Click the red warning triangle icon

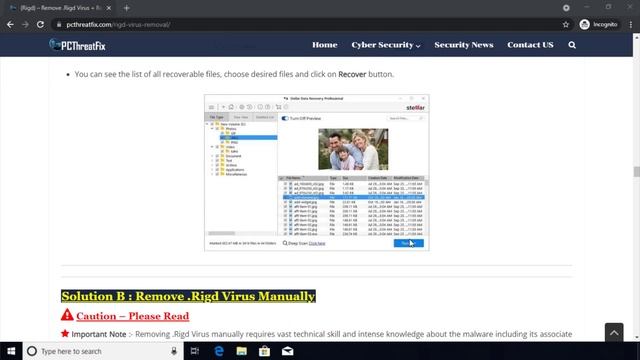click(x=67, y=315)
